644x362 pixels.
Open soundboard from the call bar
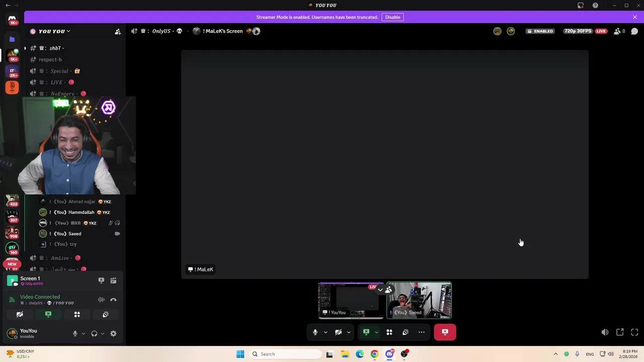click(406, 332)
